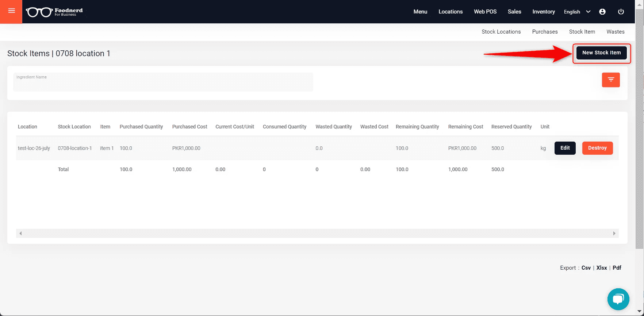
Task: Select the PKR1,000.00 purchased cost cell
Action: (x=186, y=148)
